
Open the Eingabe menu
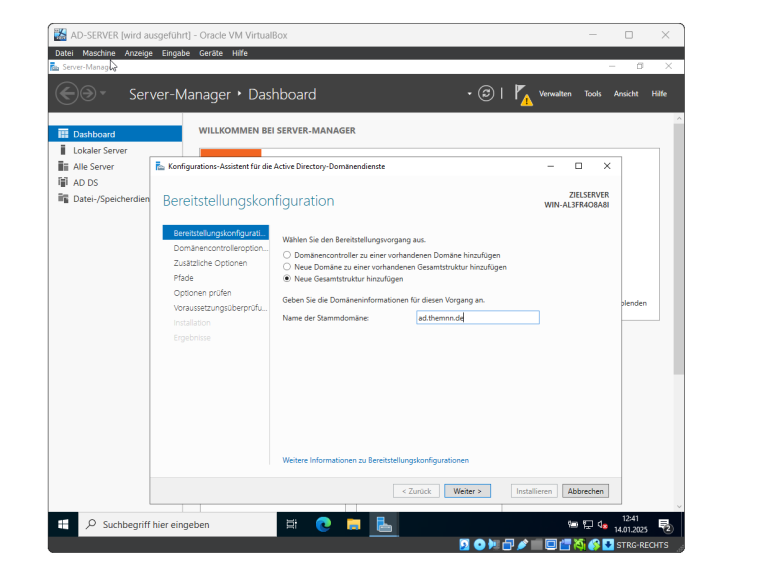(176, 53)
